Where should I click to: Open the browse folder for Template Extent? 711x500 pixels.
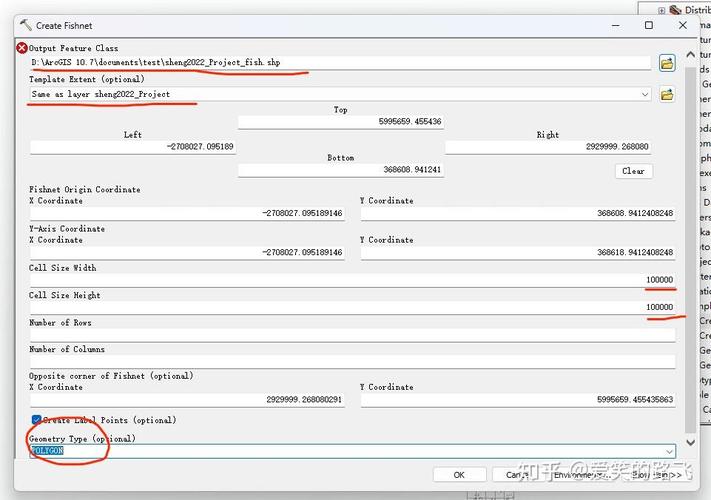[667, 95]
